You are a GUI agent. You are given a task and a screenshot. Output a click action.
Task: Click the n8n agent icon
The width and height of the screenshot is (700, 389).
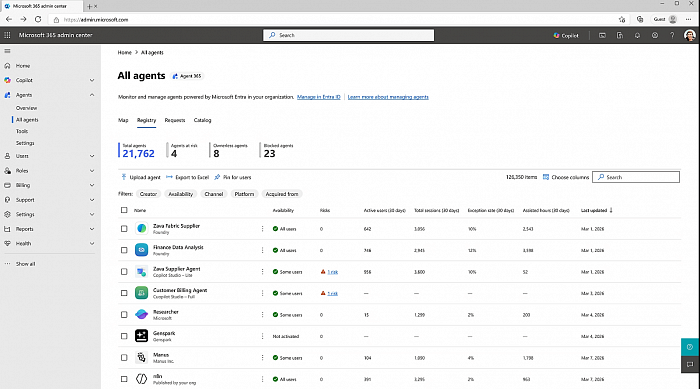pos(142,379)
